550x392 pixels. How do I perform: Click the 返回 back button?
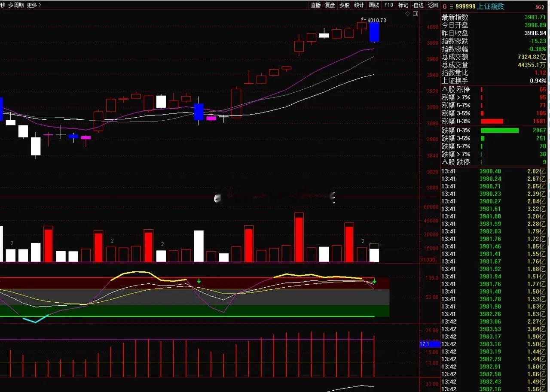[x=433, y=5]
